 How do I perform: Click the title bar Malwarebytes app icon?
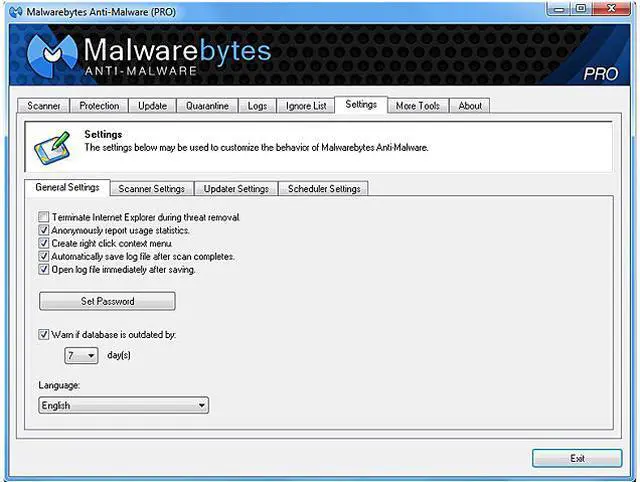[x=16, y=11]
